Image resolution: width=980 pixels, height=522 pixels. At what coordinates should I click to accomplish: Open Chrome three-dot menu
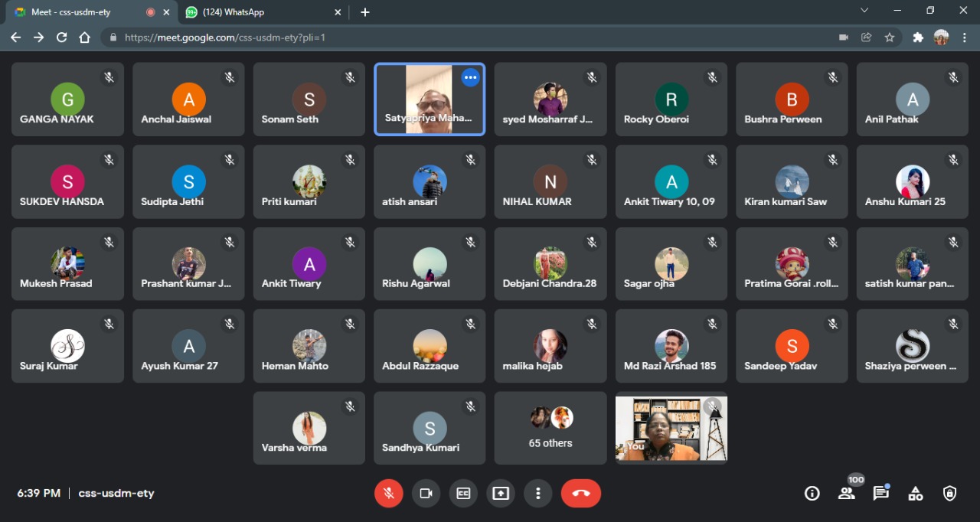point(964,37)
